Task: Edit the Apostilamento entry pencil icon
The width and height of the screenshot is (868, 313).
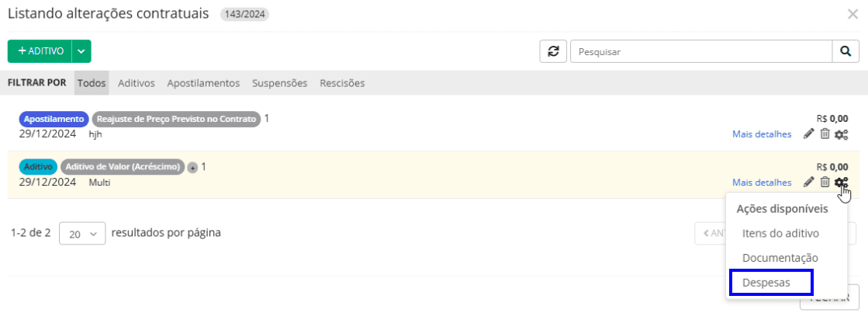Action: (x=808, y=134)
